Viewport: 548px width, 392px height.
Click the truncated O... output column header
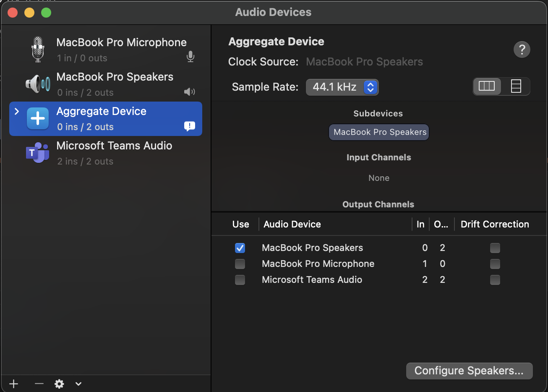tap(441, 224)
